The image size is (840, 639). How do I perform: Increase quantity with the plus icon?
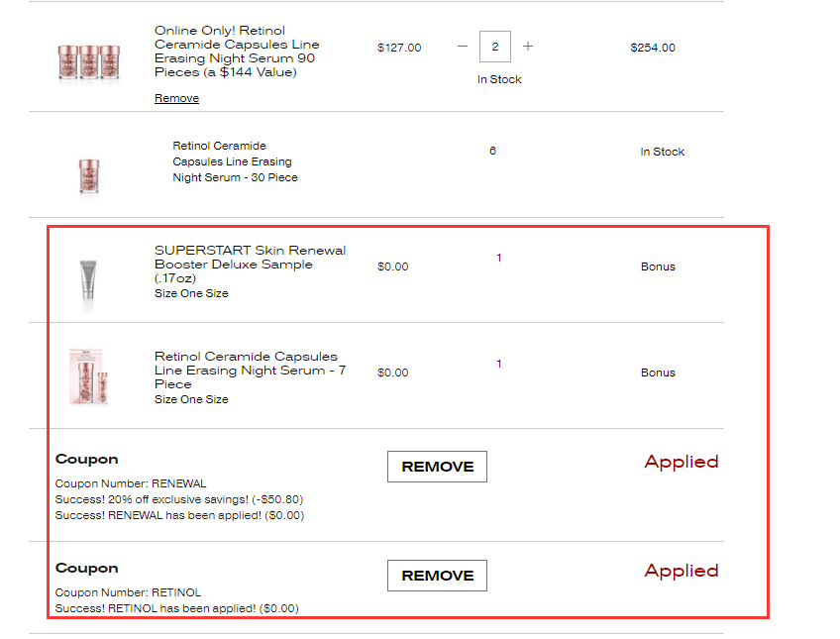pyautogui.click(x=528, y=47)
